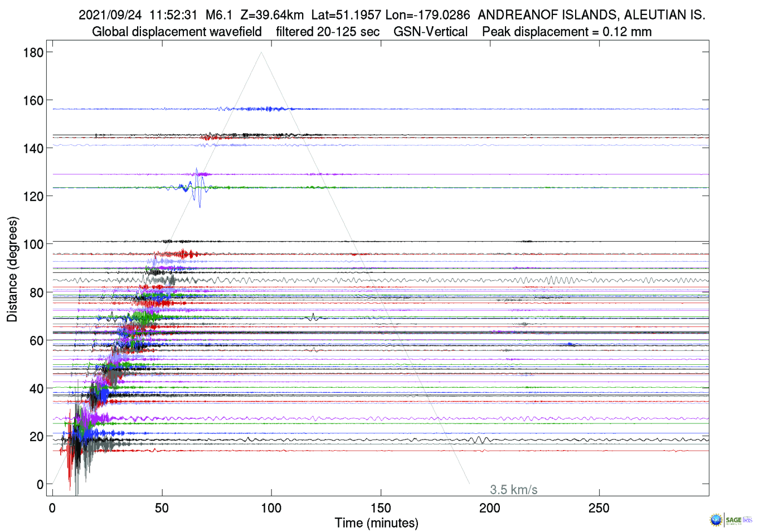Click the 2021/09/24 date in header
Screen dimensions: 759x532
pyautogui.click(x=110, y=15)
